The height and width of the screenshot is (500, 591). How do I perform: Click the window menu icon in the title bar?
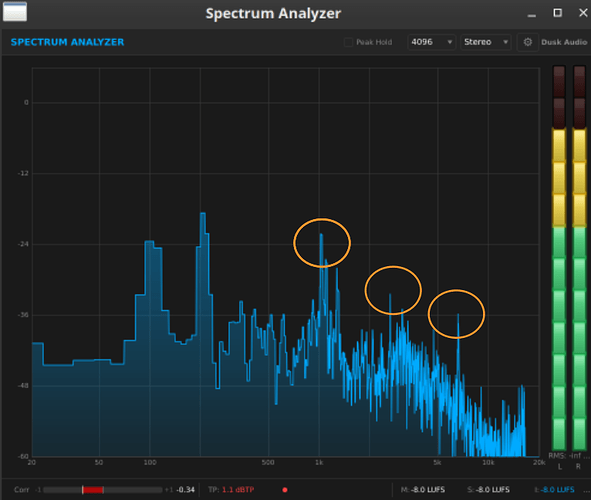tap(15, 12)
